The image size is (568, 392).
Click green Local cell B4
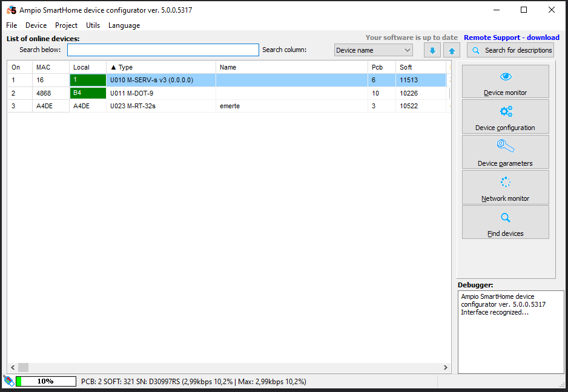click(x=88, y=93)
